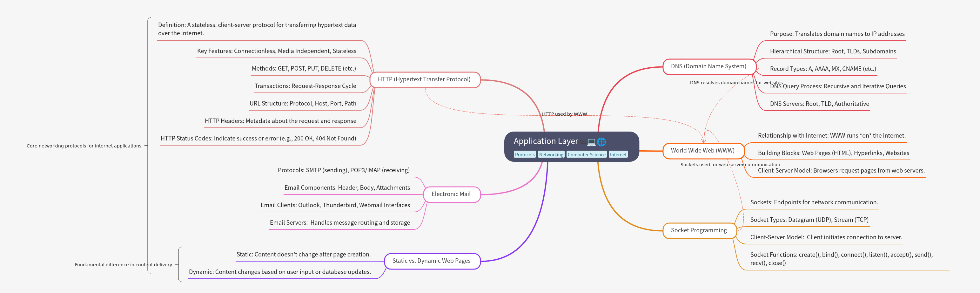Image resolution: width=980 pixels, height=293 pixels.
Task: Click 'Sockets used for web server communication' label
Action: (x=730, y=165)
